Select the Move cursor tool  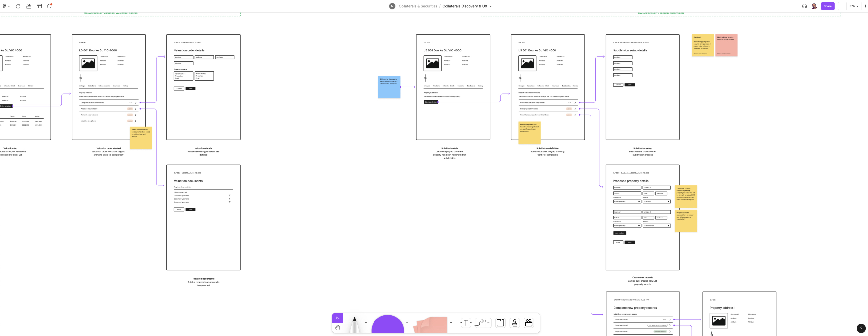[x=337, y=318]
